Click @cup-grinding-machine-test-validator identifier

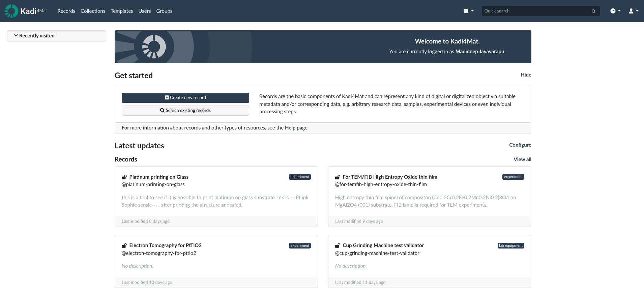[377, 253]
